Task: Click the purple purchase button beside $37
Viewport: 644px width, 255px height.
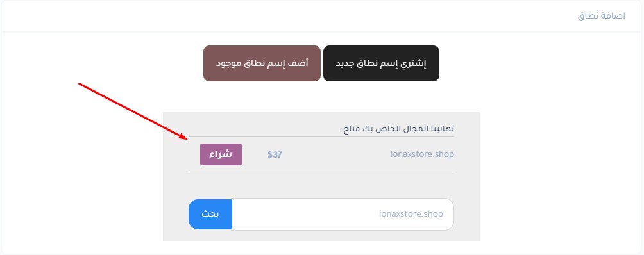Action: (x=221, y=154)
